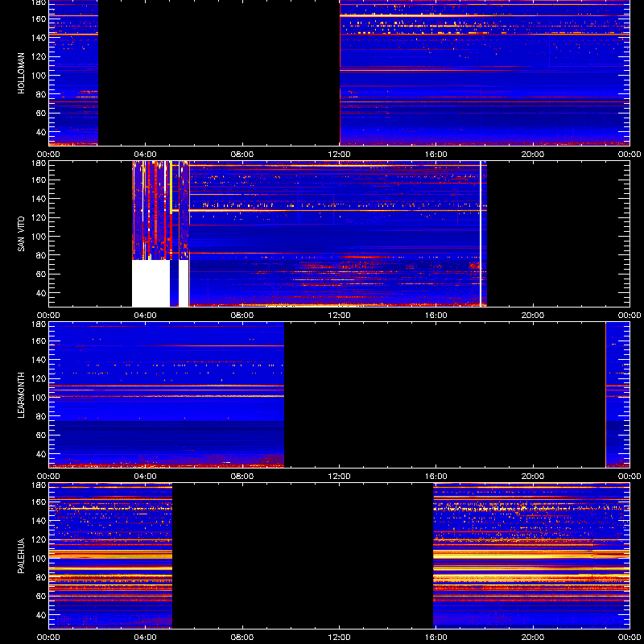Pick 180 frequency tick on Learmonth axis
Image resolution: width=644 pixels, height=644 pixels.
[x=39, y=324]
